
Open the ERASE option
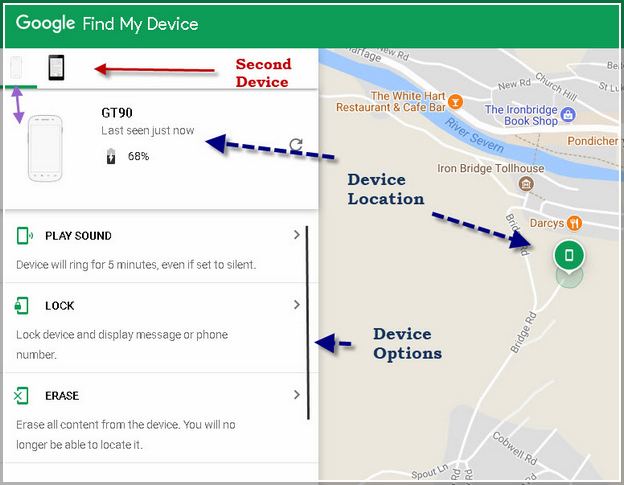161,418
